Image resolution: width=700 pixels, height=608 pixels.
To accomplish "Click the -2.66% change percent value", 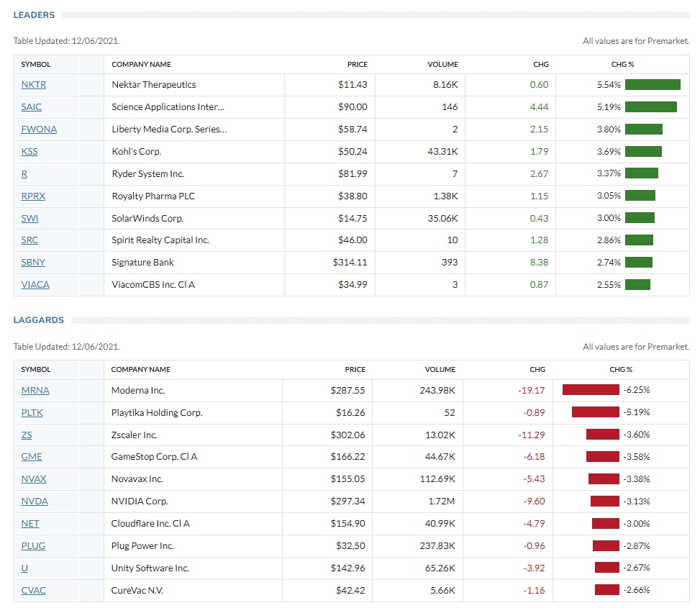I will 637,590.
